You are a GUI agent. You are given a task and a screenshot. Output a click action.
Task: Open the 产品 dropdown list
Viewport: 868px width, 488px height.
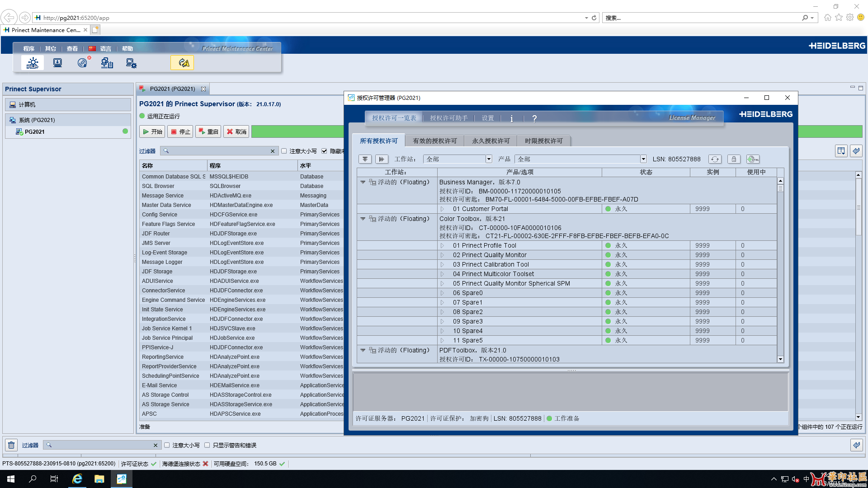[643, 159]
